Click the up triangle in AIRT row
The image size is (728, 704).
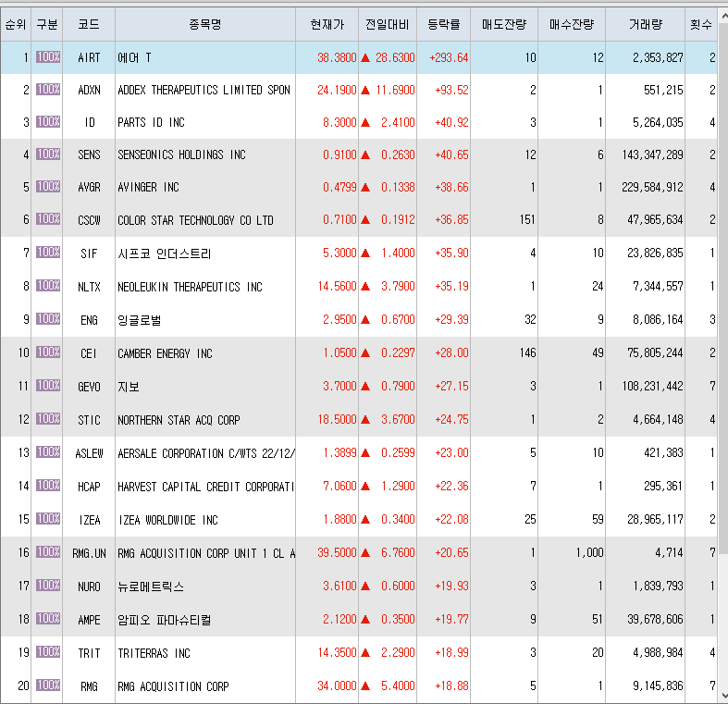click(x=365, y=57)
